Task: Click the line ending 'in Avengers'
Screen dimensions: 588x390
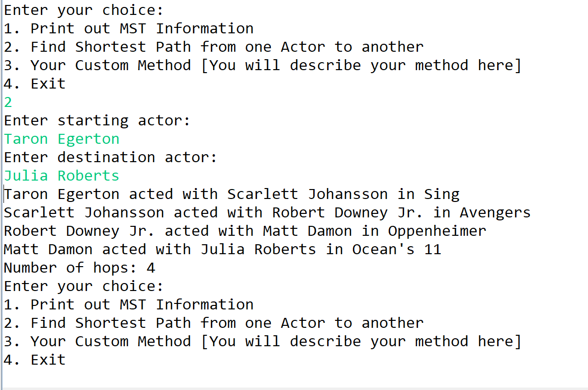Action: (x=267, y=212)
